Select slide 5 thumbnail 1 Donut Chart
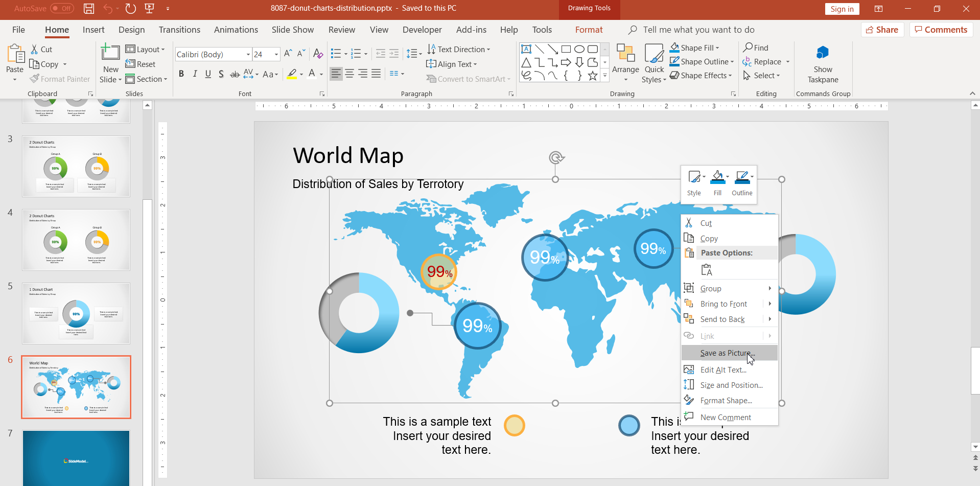 (76, 313)
